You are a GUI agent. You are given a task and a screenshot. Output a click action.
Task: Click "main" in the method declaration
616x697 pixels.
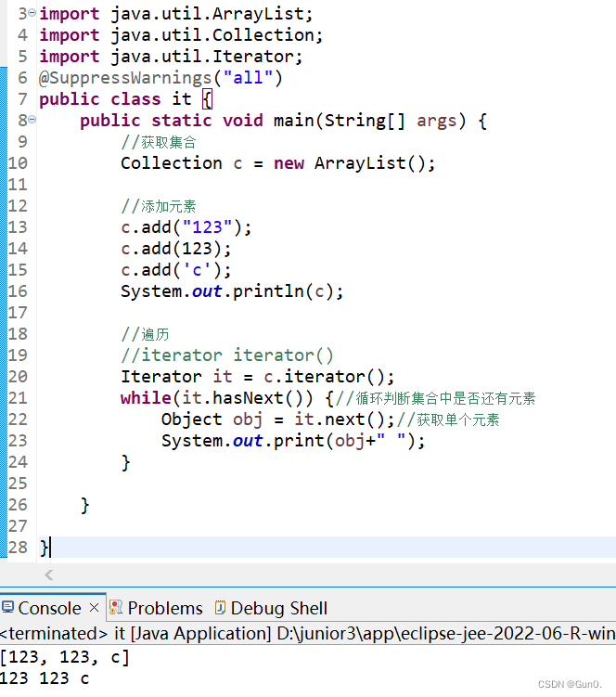pyautogui.click(x=294, y=121)
